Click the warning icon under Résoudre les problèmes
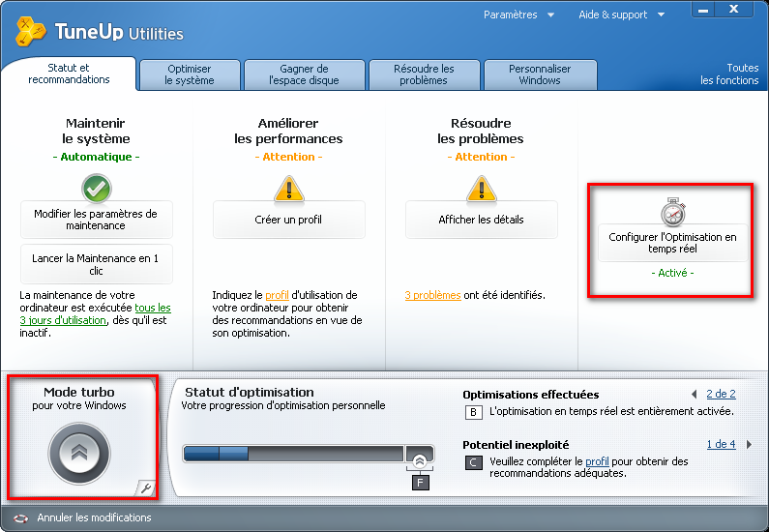This screenshot has height=532, width=769. (481, 190)
